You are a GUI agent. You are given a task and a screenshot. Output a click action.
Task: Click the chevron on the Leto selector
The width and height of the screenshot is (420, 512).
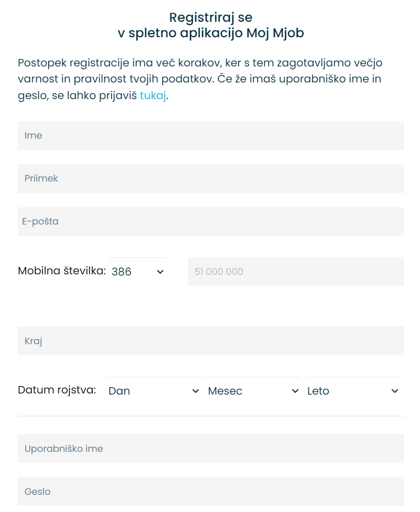(x=394, y=391)
